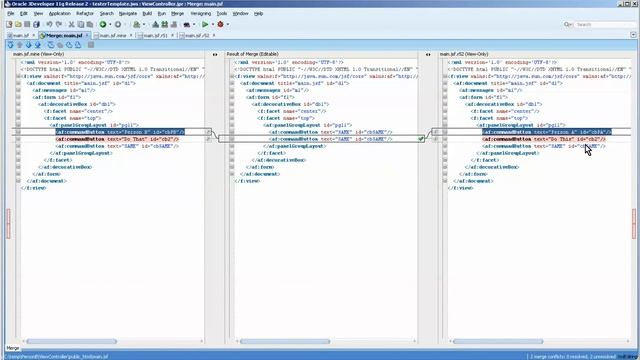640x360 pixels.
Task: Click the New file toolbar icon
Action: pyautogui.click(x=9, y=24)
